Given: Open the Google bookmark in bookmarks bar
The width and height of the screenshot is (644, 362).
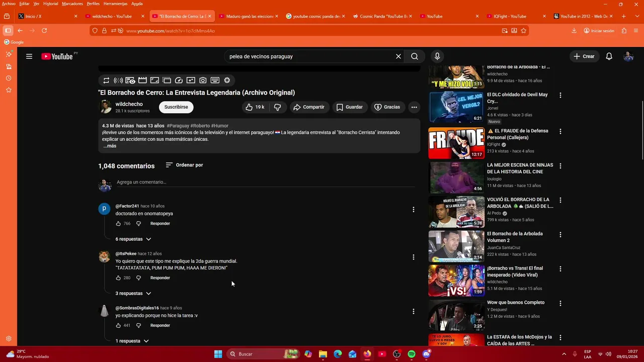Looking at the screenshot, I should pos(14,42).
